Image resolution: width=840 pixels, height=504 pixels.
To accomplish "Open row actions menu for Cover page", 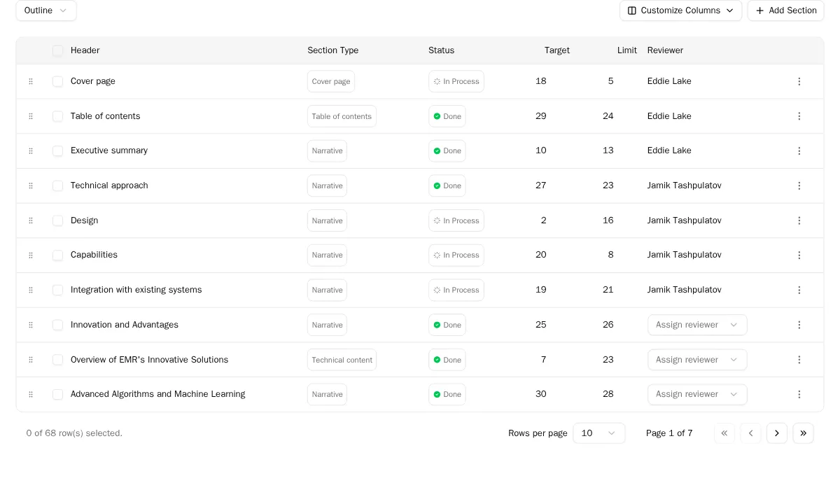I will click(x=799, y=82).
